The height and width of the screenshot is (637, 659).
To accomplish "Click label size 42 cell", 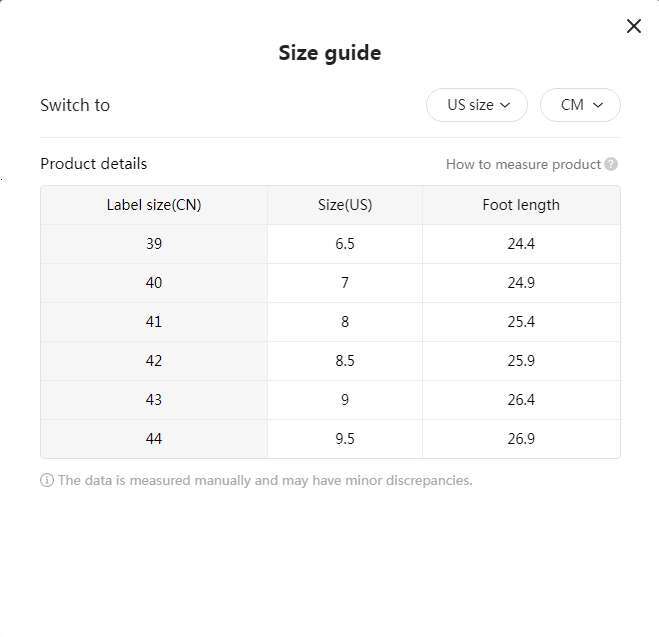I will [154, 361].
